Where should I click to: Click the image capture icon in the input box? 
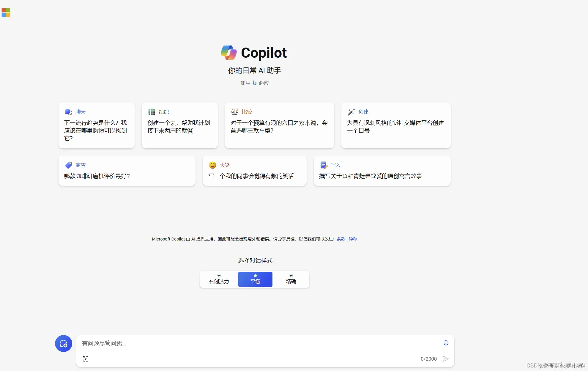pyautogui.click(x=86, y=359)
